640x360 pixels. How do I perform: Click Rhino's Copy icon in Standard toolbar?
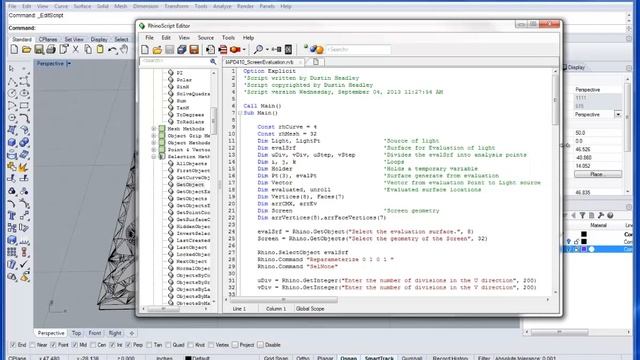tap(88, 50)
